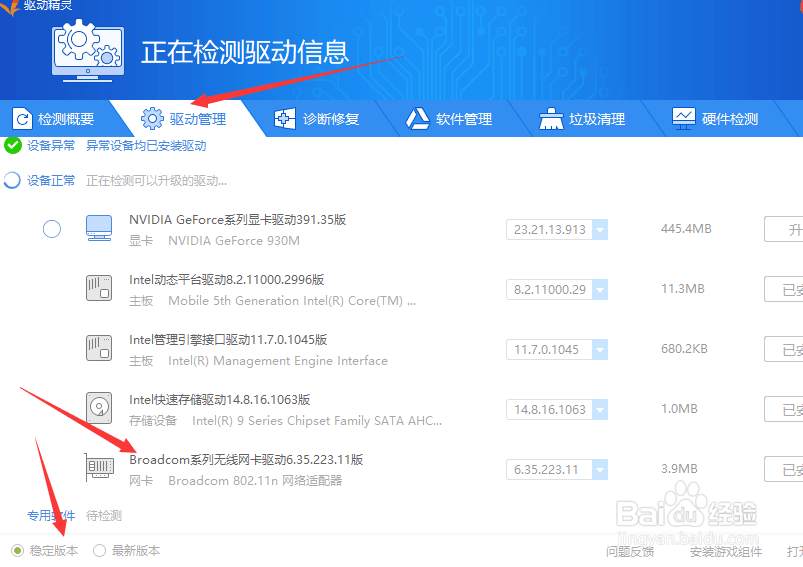The image size is (803, 567).
Task: Click the Intel管理引擎接口 motherboard icon
Action: (x=99, y=348)
